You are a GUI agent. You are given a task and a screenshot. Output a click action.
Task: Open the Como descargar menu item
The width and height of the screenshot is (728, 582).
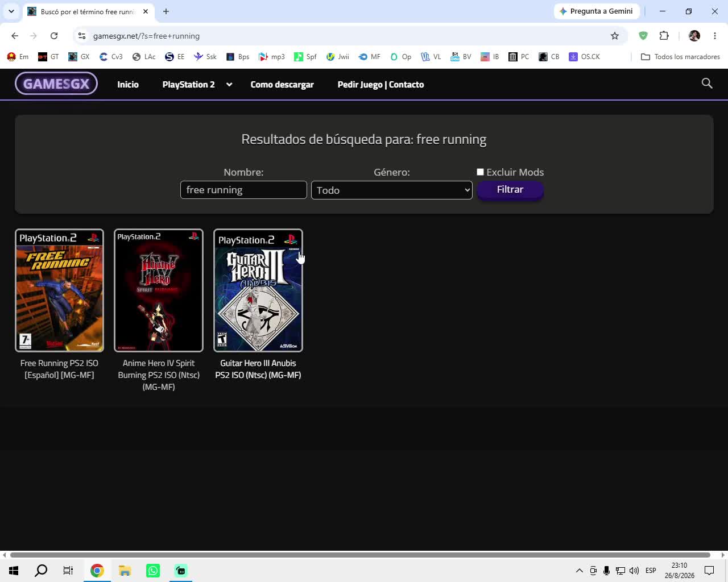[x=282, y=84]
